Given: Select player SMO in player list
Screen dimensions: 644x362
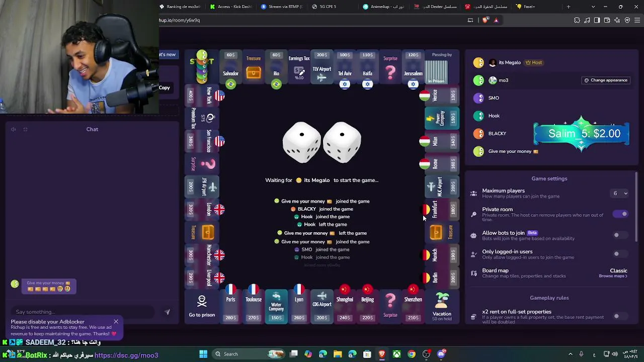Looking at the screenshot, I should [x=494, y=98].
